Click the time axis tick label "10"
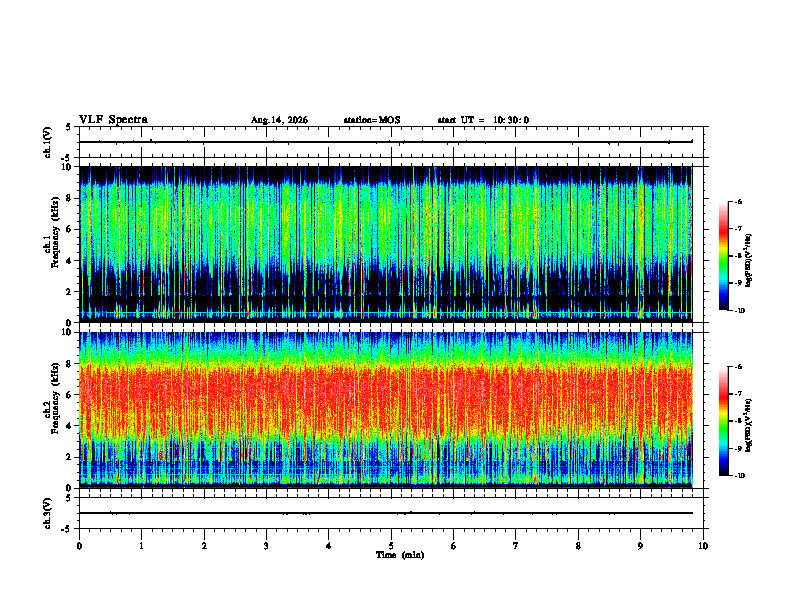 pyautogui.click(x=703, y=546)
